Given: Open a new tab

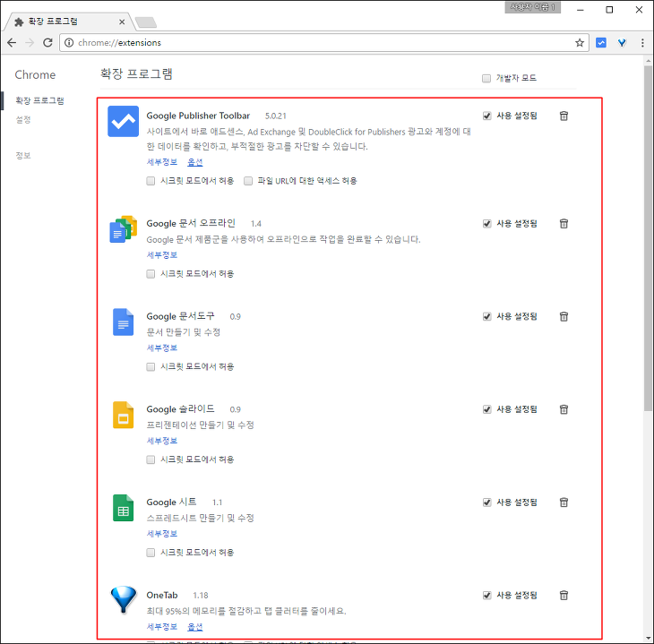Looking at the screenshot, I should [x=146, y=22].
